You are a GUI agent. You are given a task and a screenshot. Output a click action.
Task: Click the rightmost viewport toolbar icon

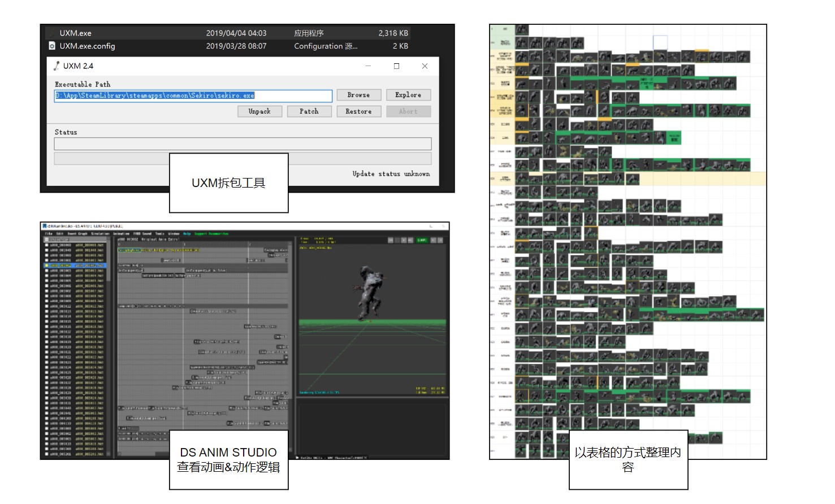(440, 240)
